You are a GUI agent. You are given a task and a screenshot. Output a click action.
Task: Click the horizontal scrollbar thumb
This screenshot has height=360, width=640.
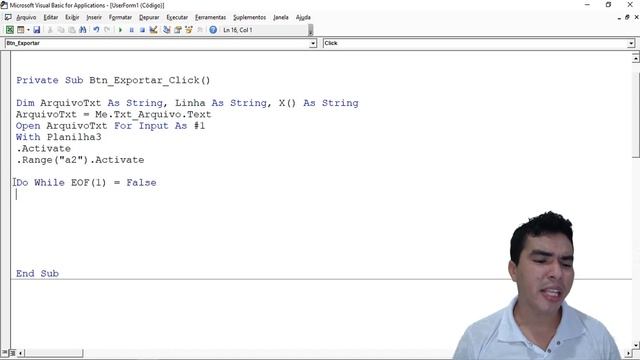tap(54, 353)
